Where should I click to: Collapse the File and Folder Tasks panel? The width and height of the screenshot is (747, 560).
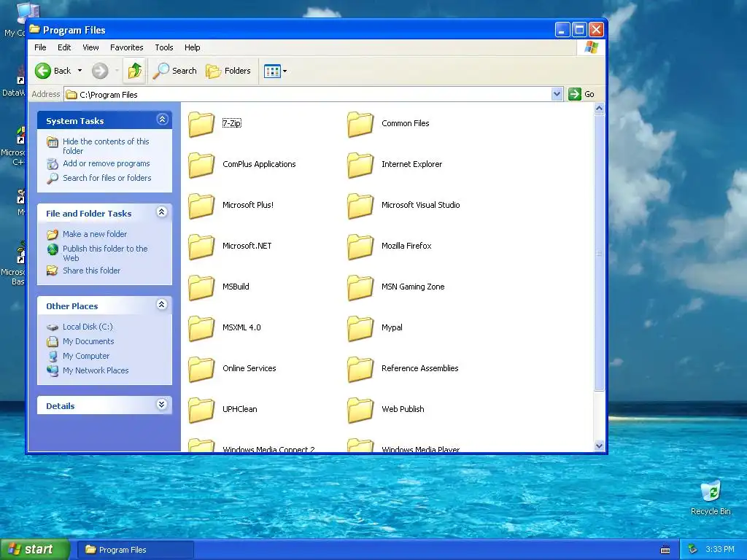(162, 212)
